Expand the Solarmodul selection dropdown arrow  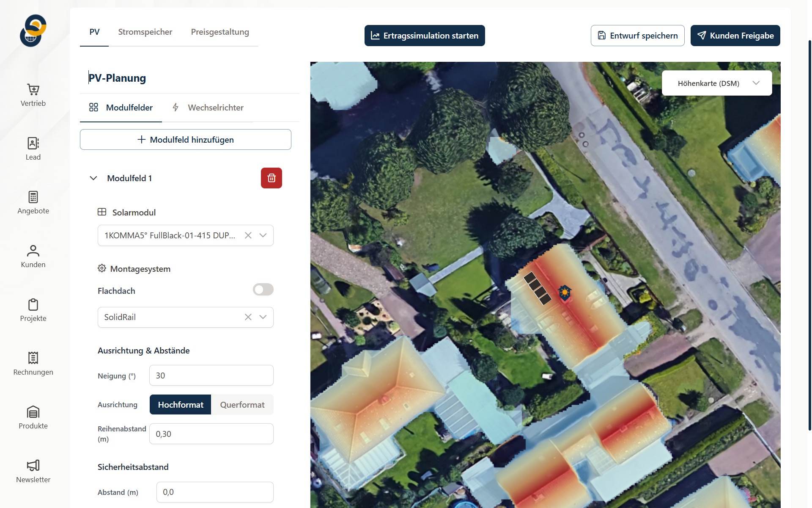[263, 235]
